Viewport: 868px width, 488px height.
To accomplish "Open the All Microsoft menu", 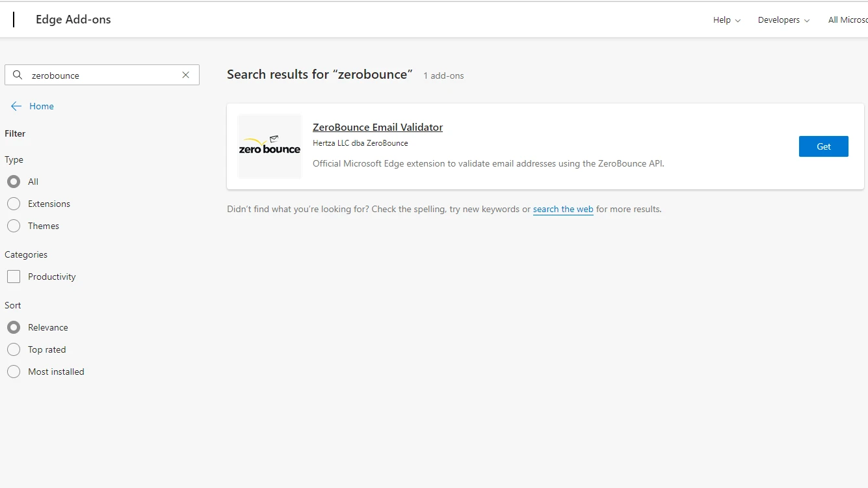I will [852, 20].
